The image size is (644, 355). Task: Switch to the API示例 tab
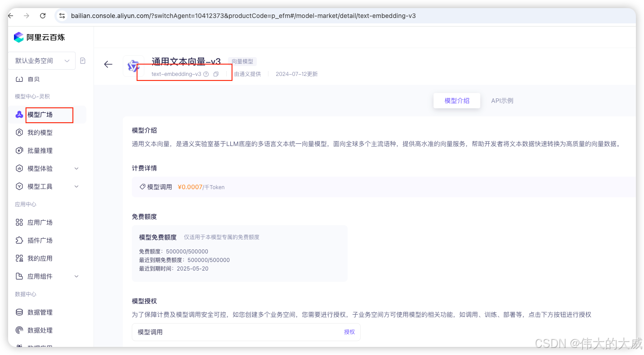(x=502, y=101)
